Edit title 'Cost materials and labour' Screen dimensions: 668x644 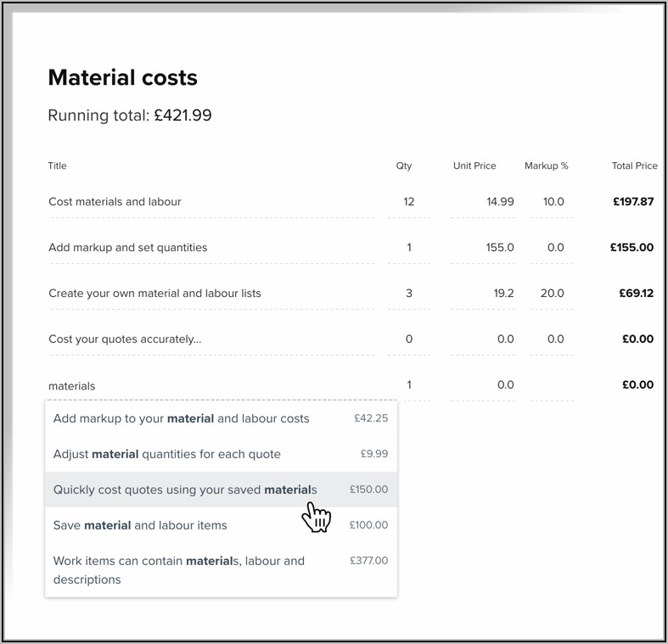point(211,202)
